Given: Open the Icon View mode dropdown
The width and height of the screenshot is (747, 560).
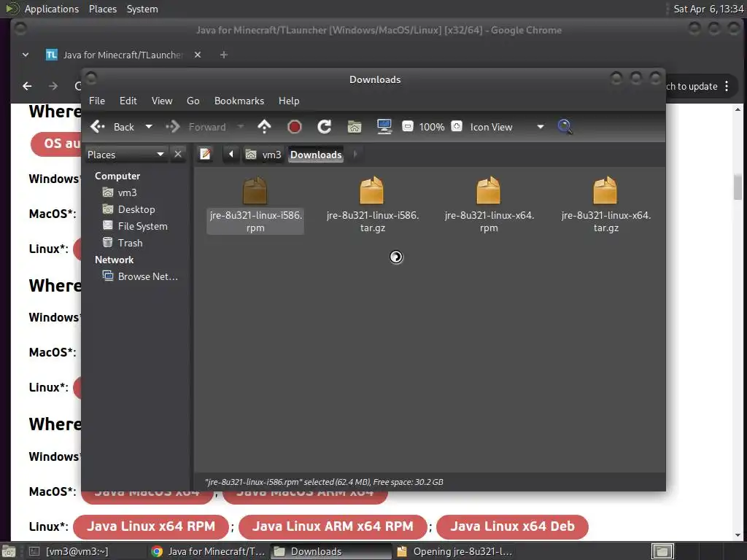Looking at the screenshot, I should coord(507,127).
